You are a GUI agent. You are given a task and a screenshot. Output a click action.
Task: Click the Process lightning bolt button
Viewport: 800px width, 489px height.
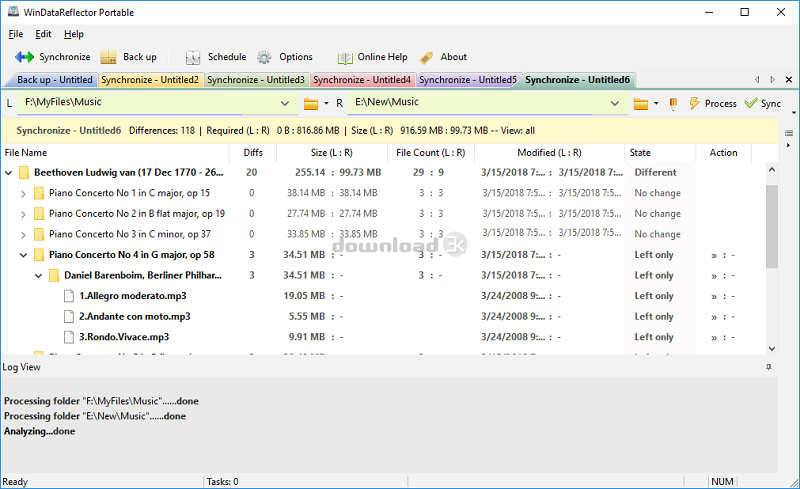[694, 103]
